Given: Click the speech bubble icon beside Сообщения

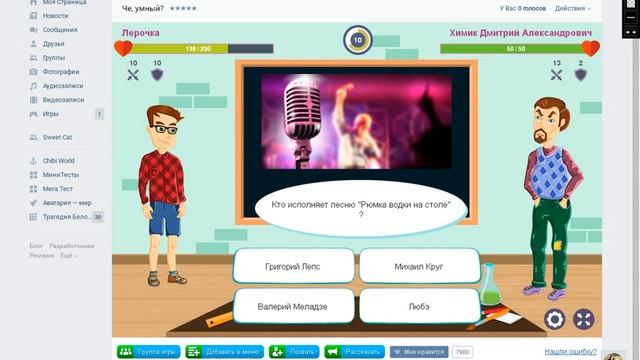Looking at the screenshot, I should [x=33, y=30].
